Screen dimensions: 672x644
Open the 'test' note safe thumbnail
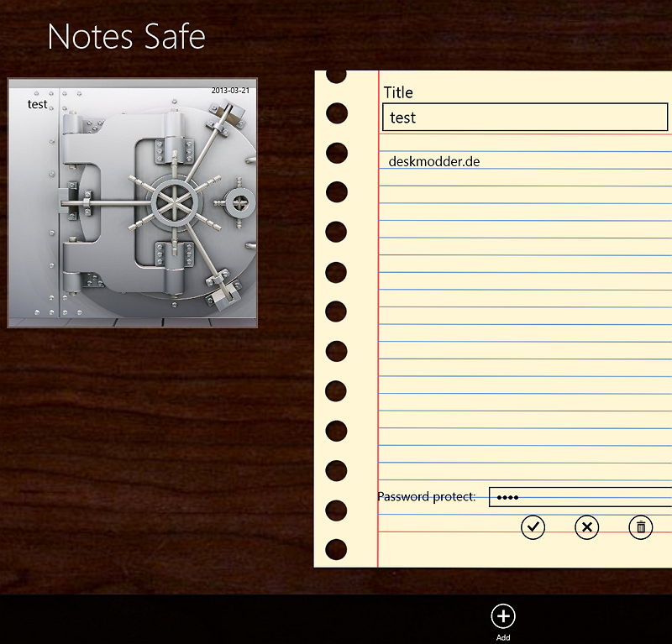pyautogui.click(x=133, y=203)
